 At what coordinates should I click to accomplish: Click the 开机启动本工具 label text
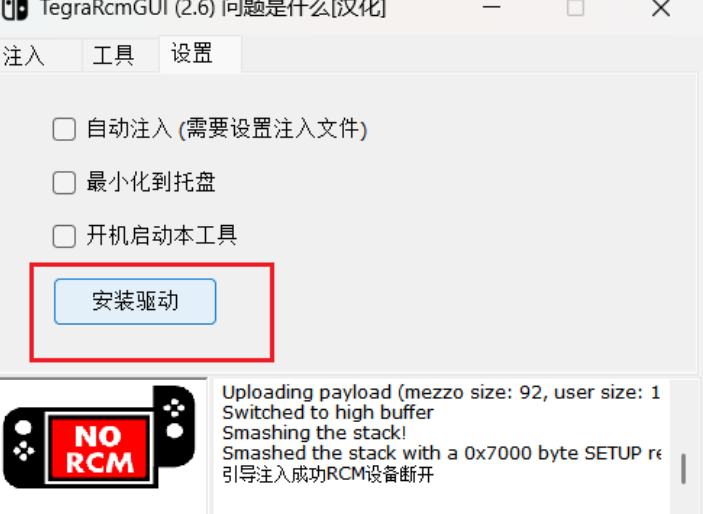[162, 236]
